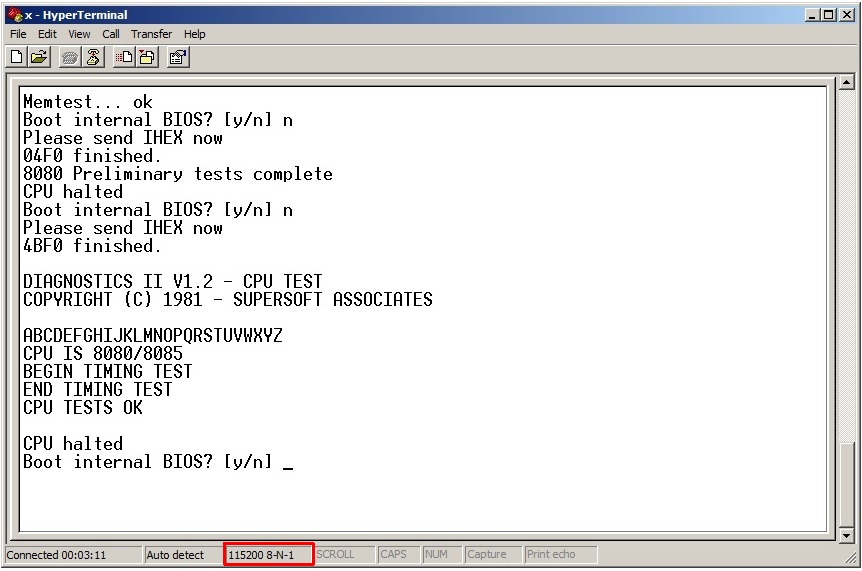Minimize the HyperTerminal window
The image size is (862, 571).
click(813, 15)
